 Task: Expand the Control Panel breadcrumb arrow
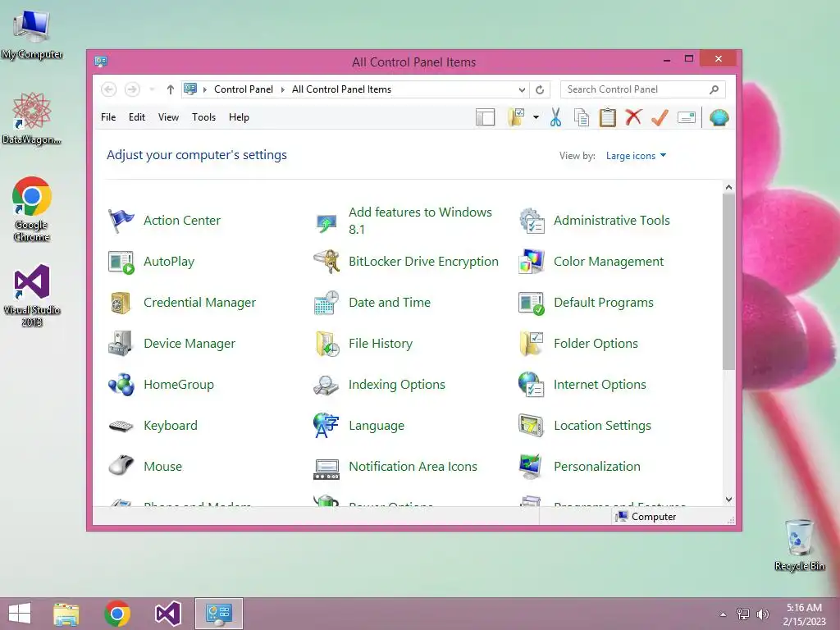click(x=204, y=89)
